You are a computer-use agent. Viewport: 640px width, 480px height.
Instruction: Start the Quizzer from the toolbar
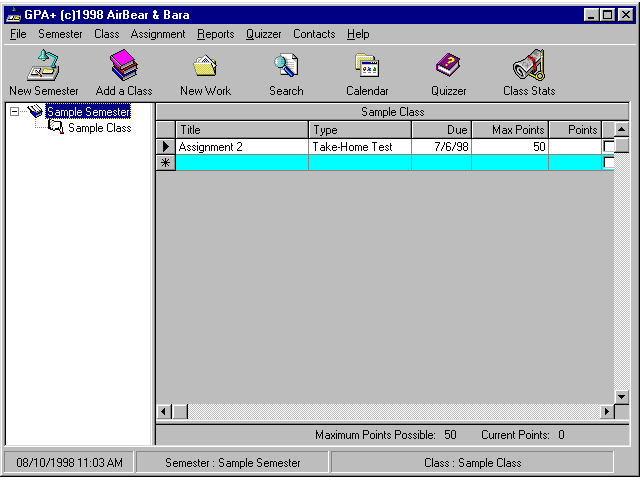(x=448, y=67)
